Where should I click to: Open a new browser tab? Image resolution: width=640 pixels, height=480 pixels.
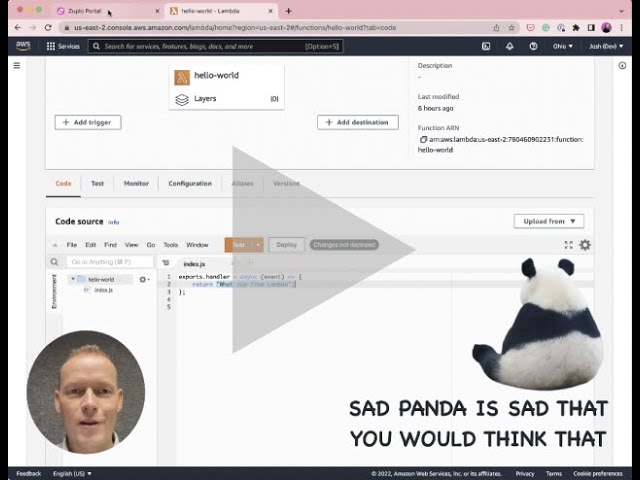pos(289,11)
